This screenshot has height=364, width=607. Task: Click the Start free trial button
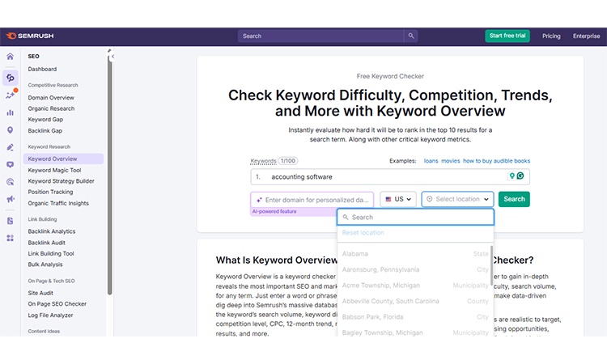pos(507,36)
